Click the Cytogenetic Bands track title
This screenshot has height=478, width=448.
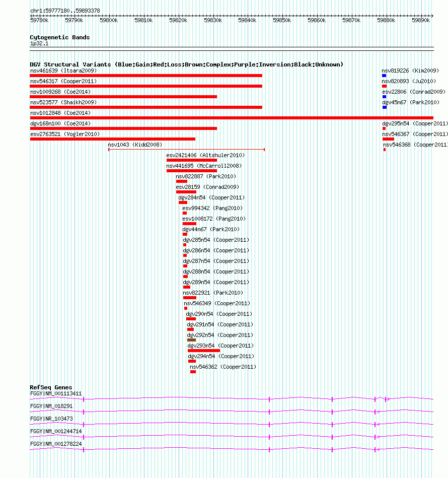[60, 37]
